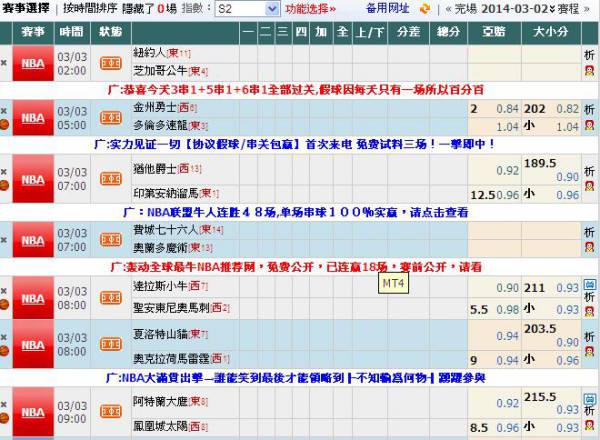Open 析 analysis for 金州勇士 game
The width and height of the screenshot is (600, 440).
click(589, 110)
